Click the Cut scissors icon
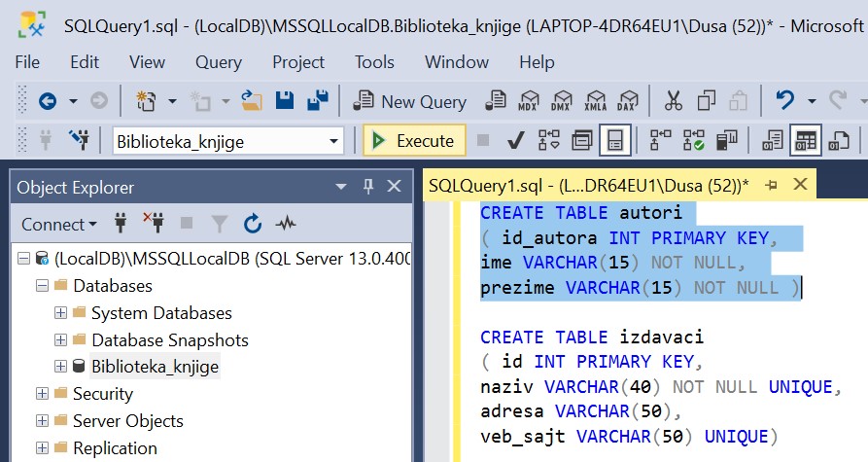 673,101
